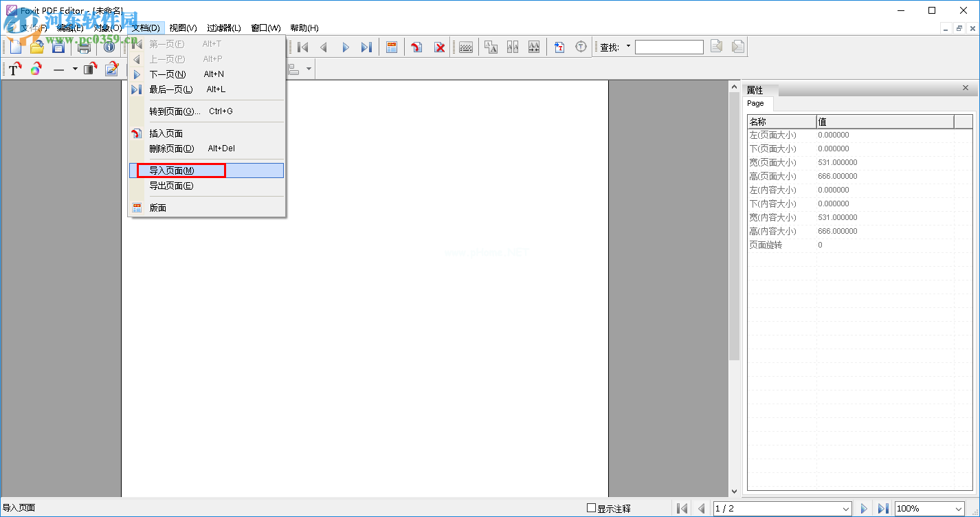Open the 视图(V) menu

183,28
